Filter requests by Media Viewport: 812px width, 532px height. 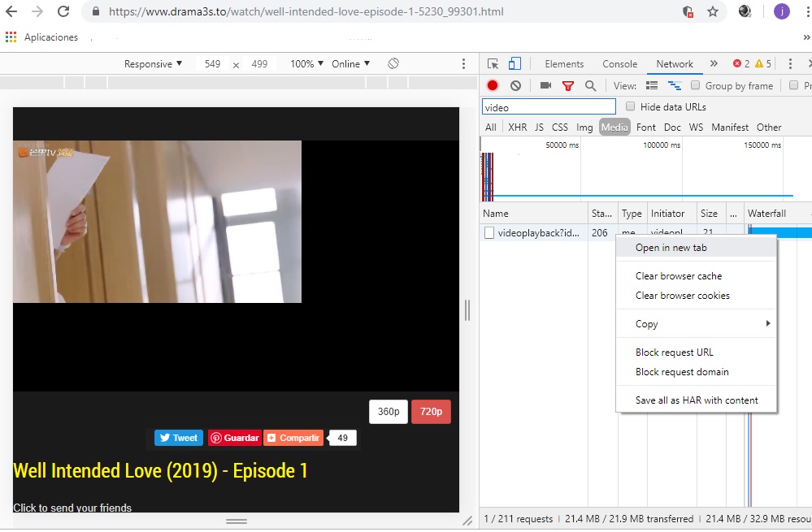614,128
